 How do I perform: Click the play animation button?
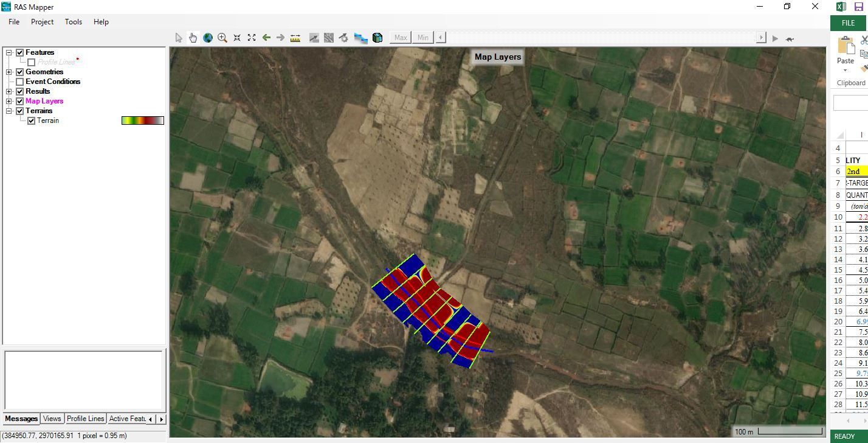[775, 38]
